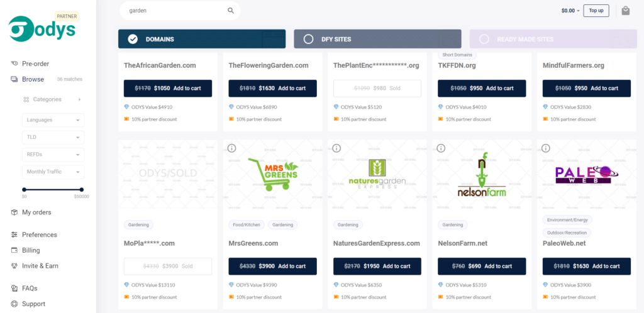Open the shopping bag cart icon
The width and height of the screenshot is (644, 313).
coord(626,11)
